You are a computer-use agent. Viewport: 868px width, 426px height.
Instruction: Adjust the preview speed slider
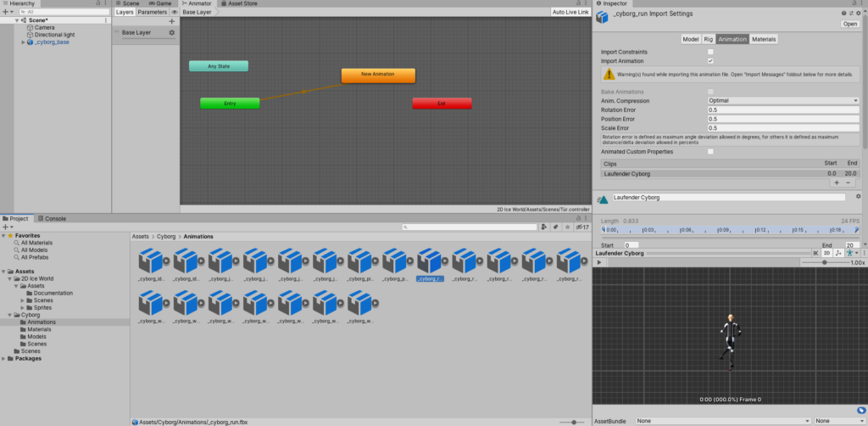(x=824, y=263)
